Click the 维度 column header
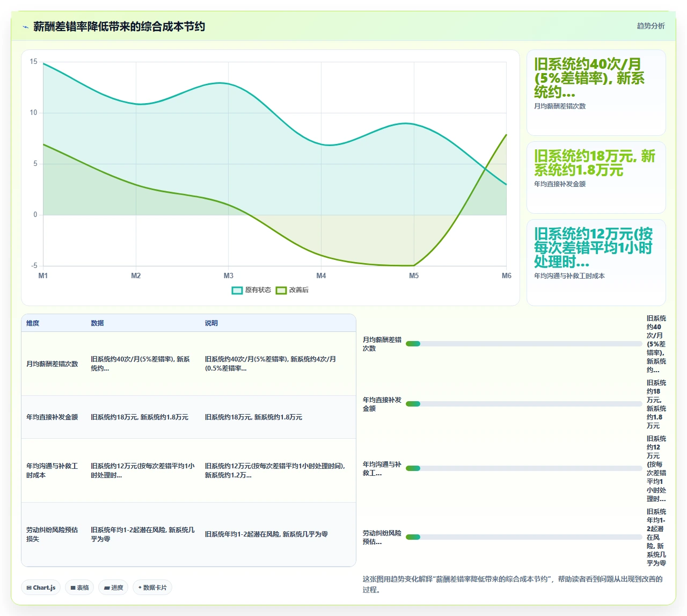The height and width of the screenshot is (616, 687). pyautogui.click(x=33, y=323)
